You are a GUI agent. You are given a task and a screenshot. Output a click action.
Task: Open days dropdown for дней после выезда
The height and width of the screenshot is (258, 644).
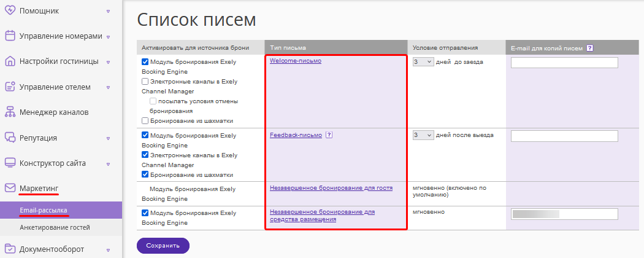(423, 135)
